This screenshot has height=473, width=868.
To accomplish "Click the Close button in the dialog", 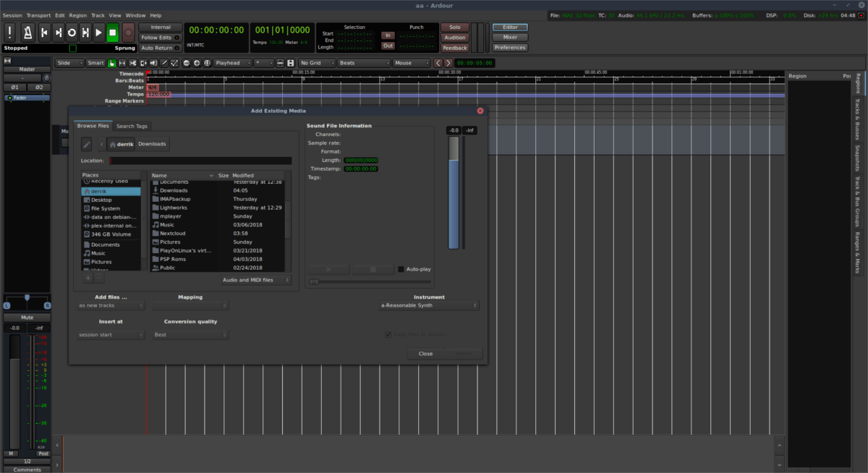I will (425, 354).
